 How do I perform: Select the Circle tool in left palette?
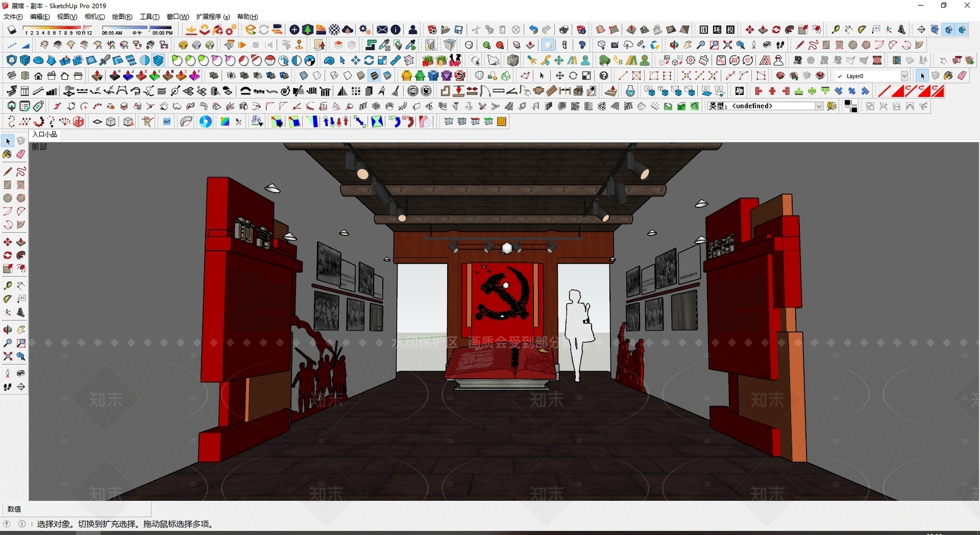(x=7, y=198)
